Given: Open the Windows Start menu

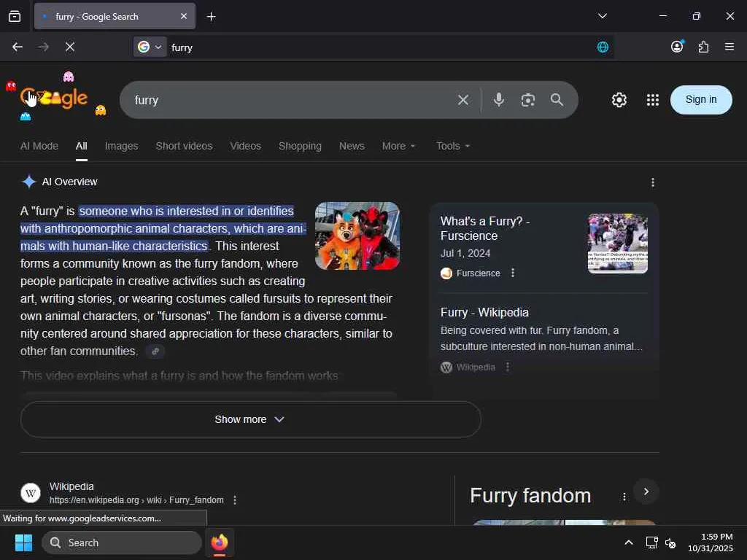Looking at the screenshot, I should point(23,542).
